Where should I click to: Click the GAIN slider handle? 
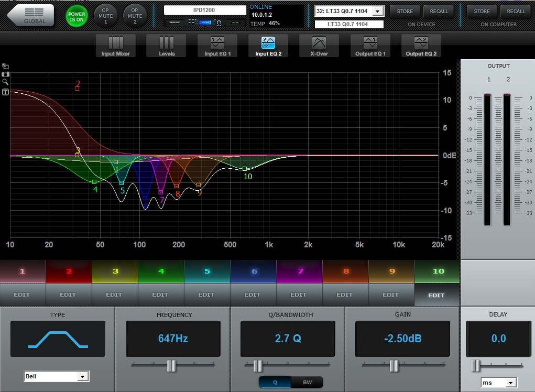point(394,366)
